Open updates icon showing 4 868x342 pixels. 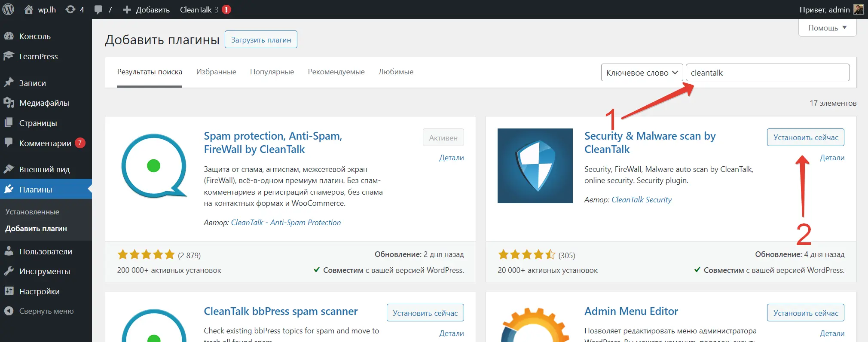pos(70,9)
